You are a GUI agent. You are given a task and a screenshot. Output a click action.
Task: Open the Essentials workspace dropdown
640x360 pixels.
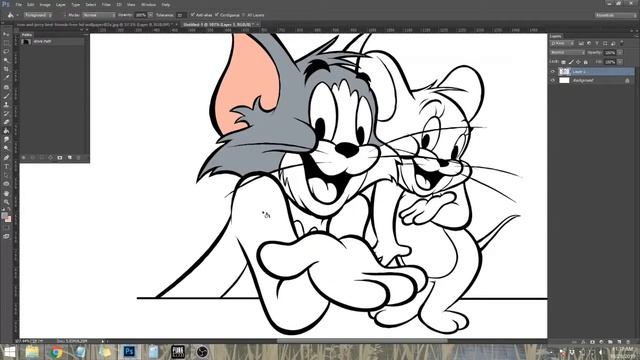click(616, 15)
